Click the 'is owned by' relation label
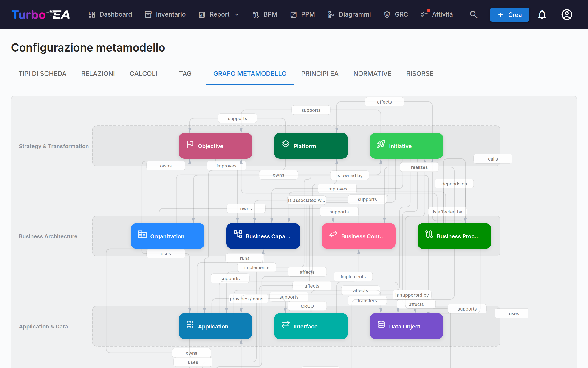This screenshot has width=588, height=368. point(349,175)
